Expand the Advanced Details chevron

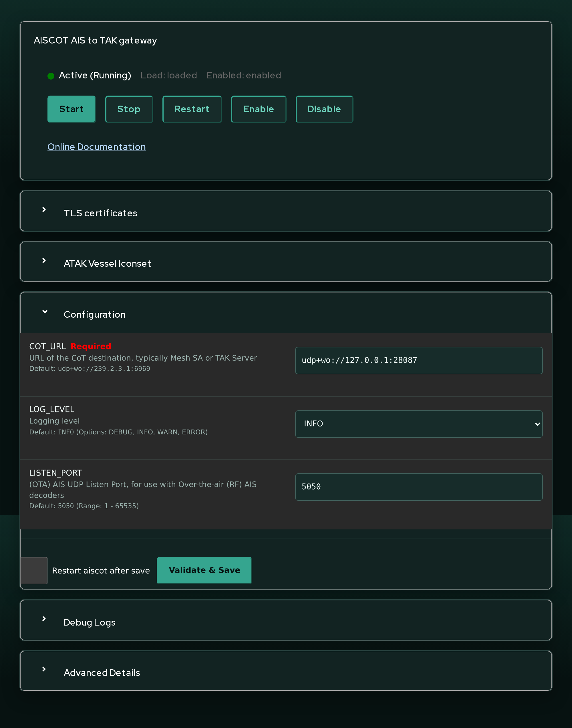click(44, 669)
